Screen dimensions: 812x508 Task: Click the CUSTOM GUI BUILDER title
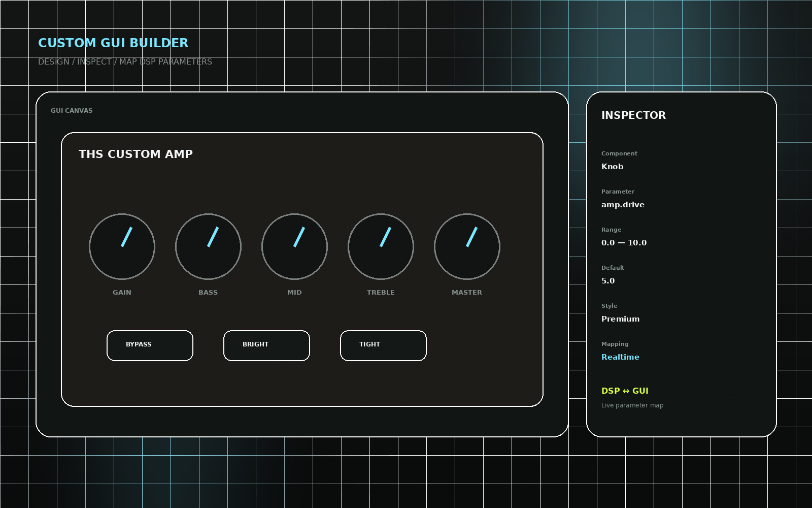coord(113,43)
